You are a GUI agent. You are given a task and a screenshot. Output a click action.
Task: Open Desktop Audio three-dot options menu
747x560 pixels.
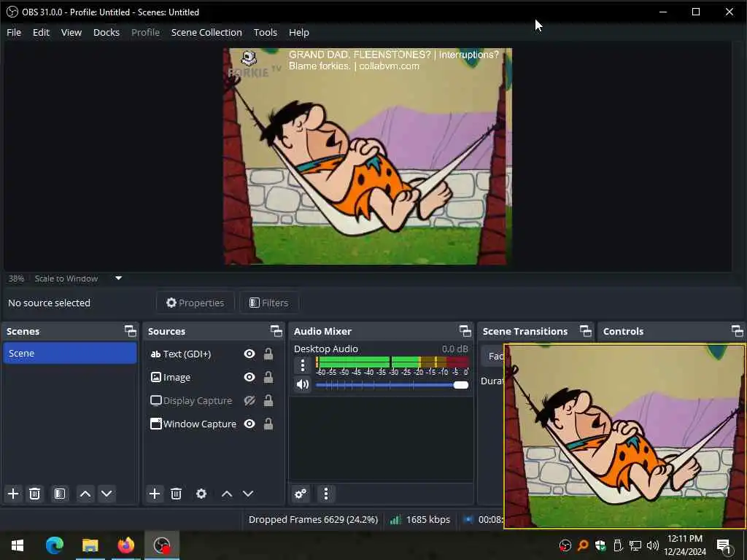point(303,365)
